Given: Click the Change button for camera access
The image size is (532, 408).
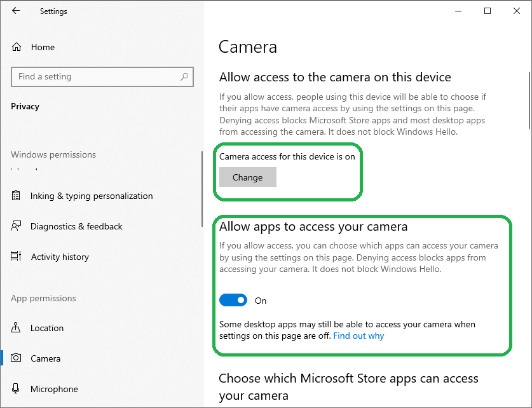Looking at the screenshot, I should [x=247, y=177].
